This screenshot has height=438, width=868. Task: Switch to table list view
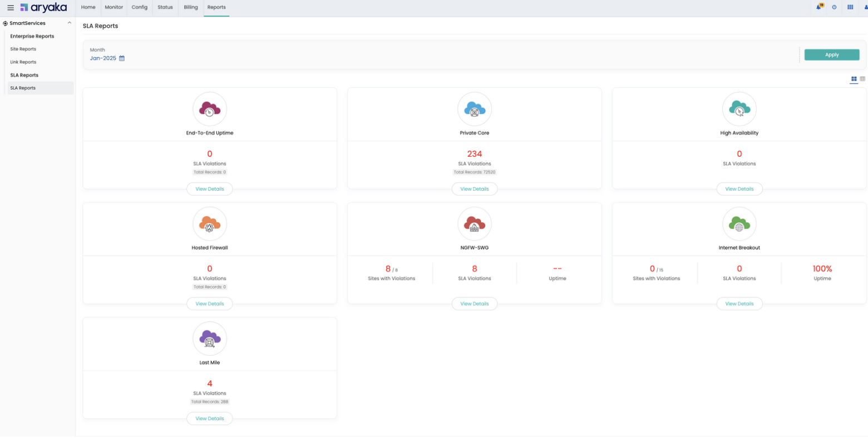[x=862, y=79]
